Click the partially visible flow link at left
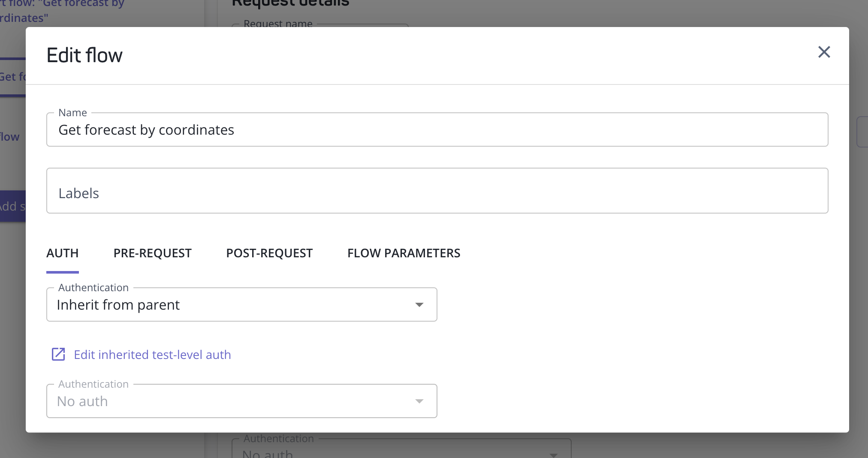The image size is (868, 458). [9, 137]
